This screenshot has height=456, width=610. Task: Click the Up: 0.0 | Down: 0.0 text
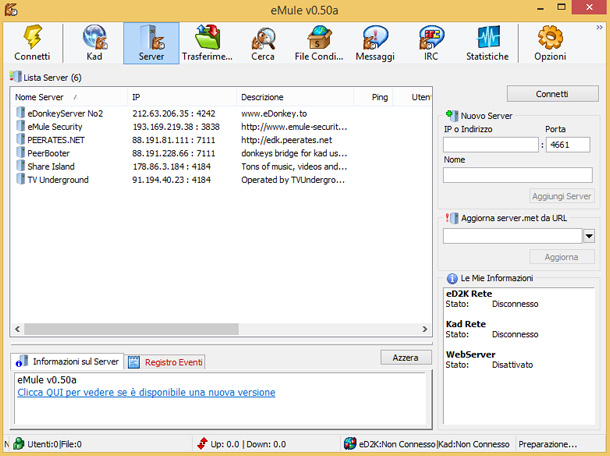tap(248, 444)
